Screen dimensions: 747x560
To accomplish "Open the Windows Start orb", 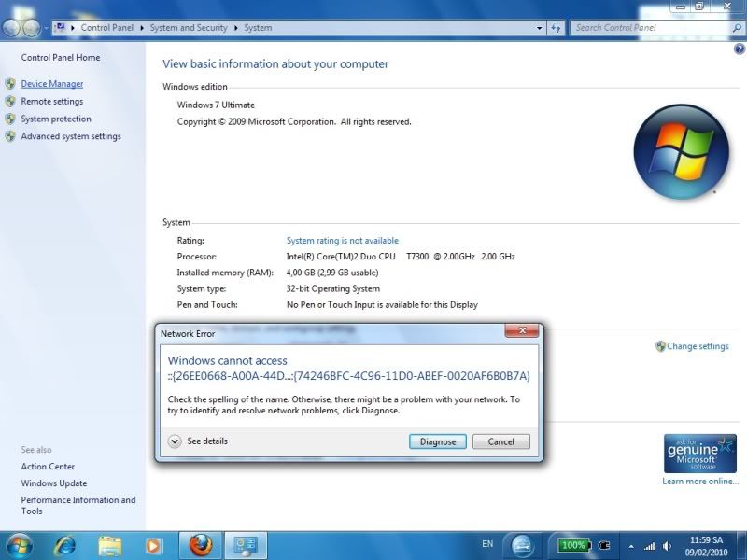I will tap(20, 546).
